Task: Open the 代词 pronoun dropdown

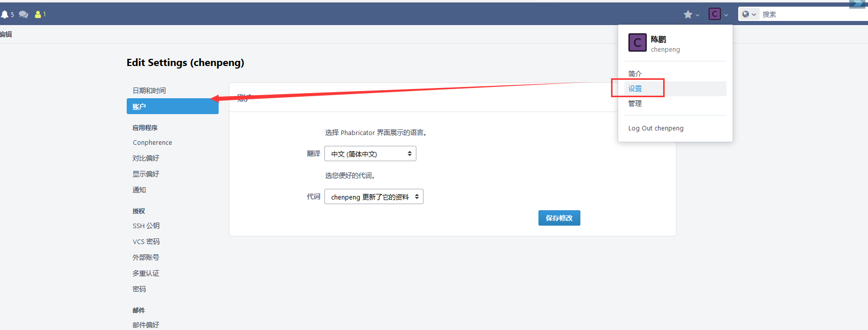Action: click(374, 196)
